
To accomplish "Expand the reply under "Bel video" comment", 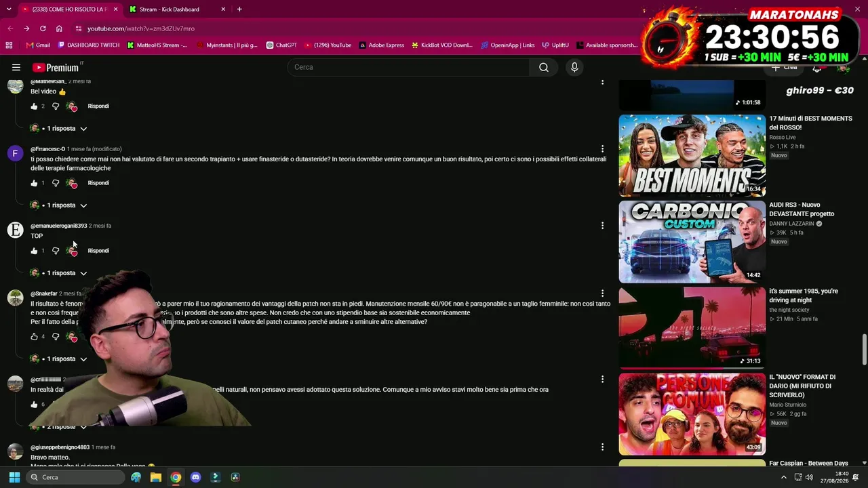I will click(59, 129).
